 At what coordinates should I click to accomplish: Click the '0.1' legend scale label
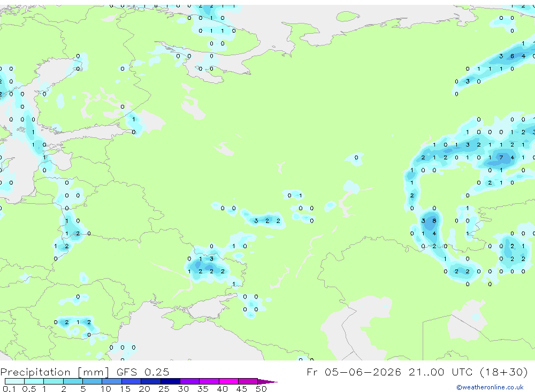[9, 389]
